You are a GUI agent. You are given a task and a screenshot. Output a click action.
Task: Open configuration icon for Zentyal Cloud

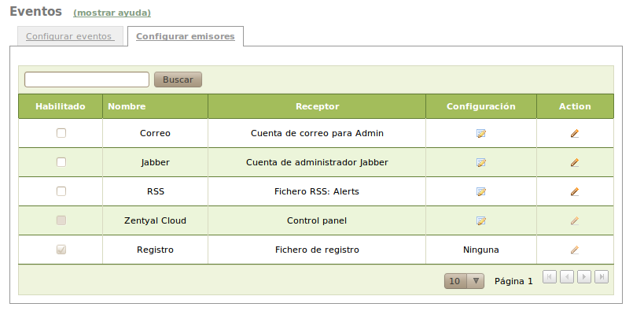tap(481, 221)
